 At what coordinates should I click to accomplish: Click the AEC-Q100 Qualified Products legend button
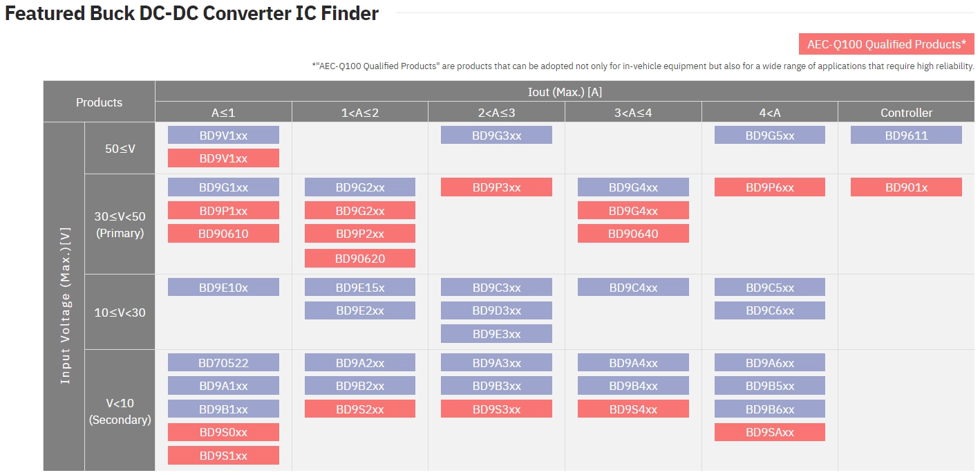pyautogui.click(x=886, y=44)
